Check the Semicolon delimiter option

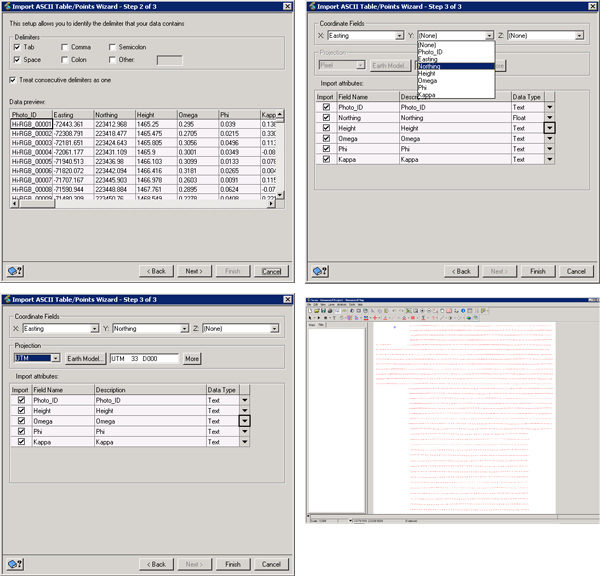pyautogui.click(x=112, y=47)
